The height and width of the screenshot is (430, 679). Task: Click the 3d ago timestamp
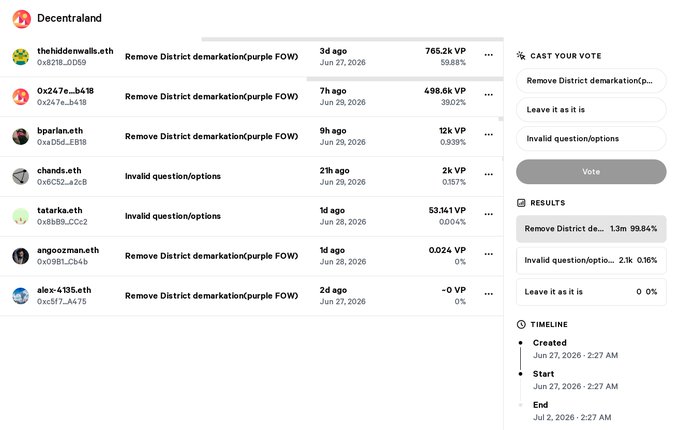tap(333, 51)
